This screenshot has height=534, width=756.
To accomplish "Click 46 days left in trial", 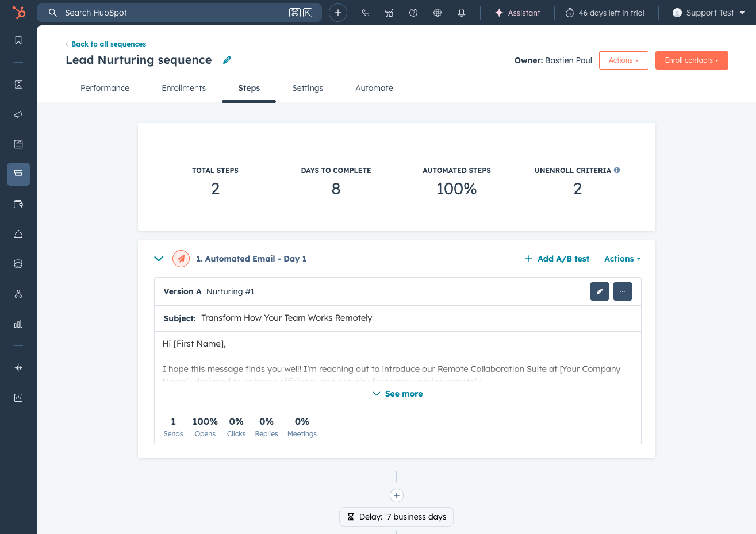I will [605, 13].
